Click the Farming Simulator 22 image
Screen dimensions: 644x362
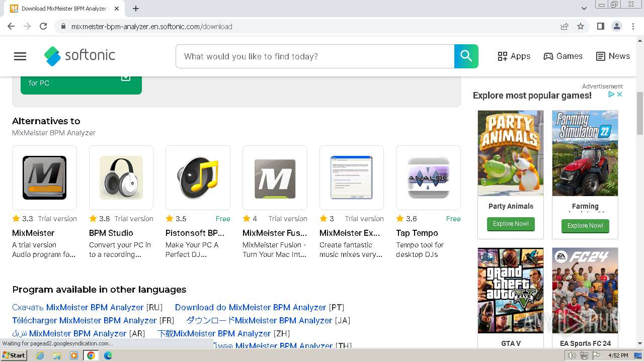(x=585, y=153)
